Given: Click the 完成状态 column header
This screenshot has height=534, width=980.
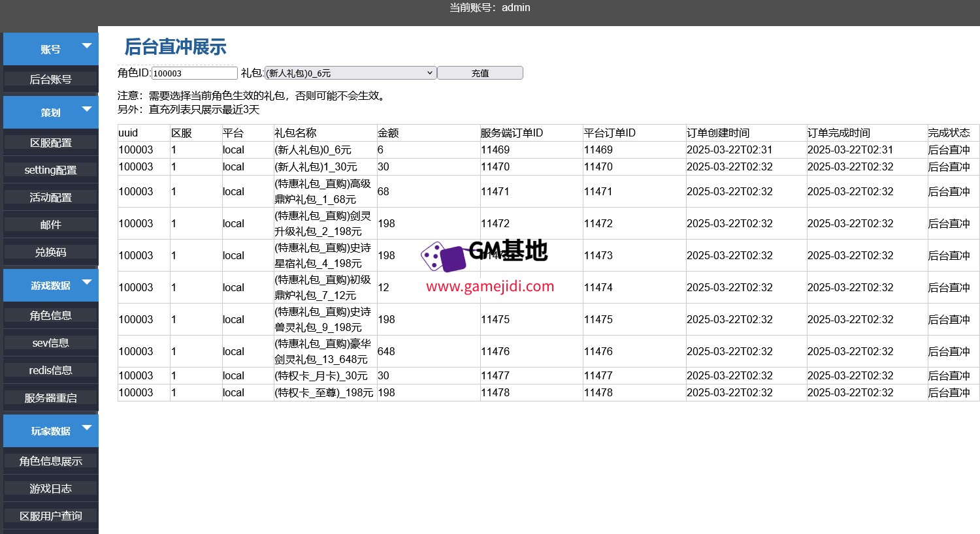Looking at the screenshot, I should point(953,133).
